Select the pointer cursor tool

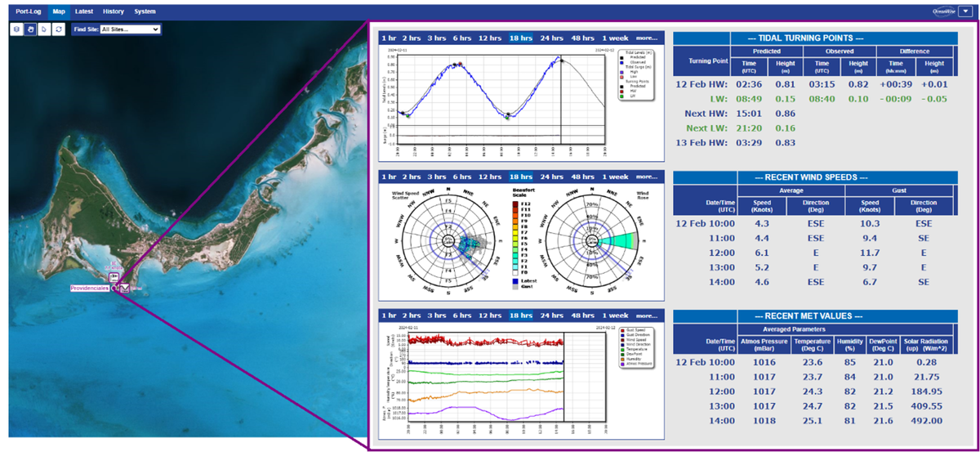[44, 29]
